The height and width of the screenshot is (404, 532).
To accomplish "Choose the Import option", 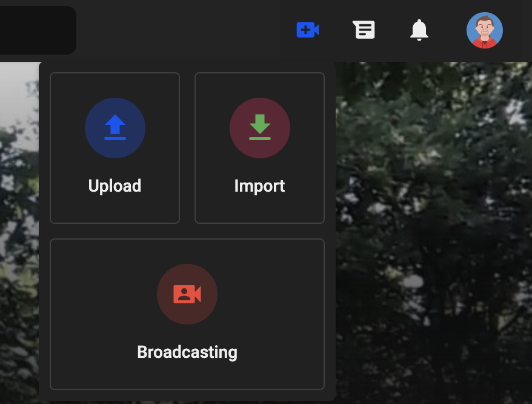I will [259, 147].
